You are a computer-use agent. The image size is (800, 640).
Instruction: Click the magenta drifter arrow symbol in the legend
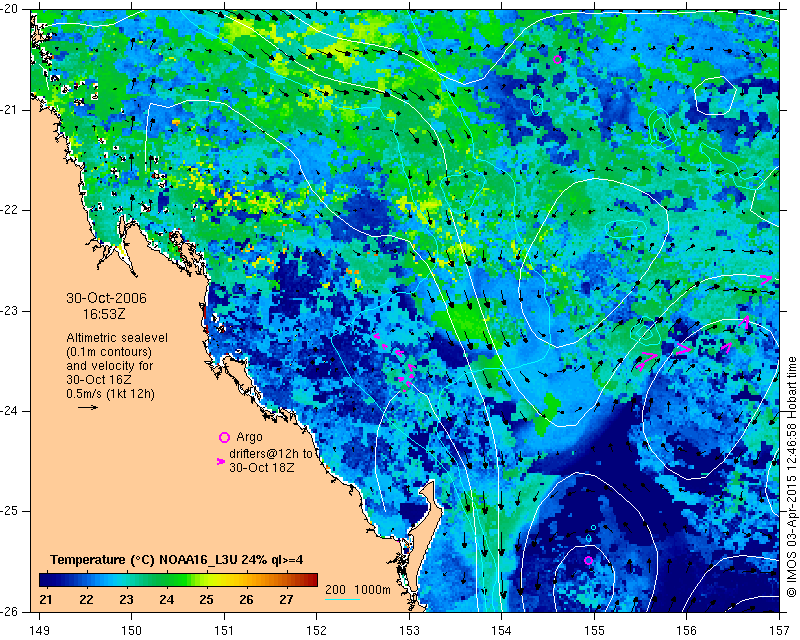(x=220, y=461)
